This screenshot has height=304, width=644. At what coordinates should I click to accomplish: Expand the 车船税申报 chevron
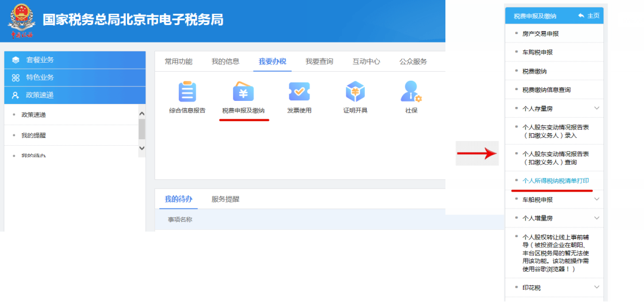point(597,199)
